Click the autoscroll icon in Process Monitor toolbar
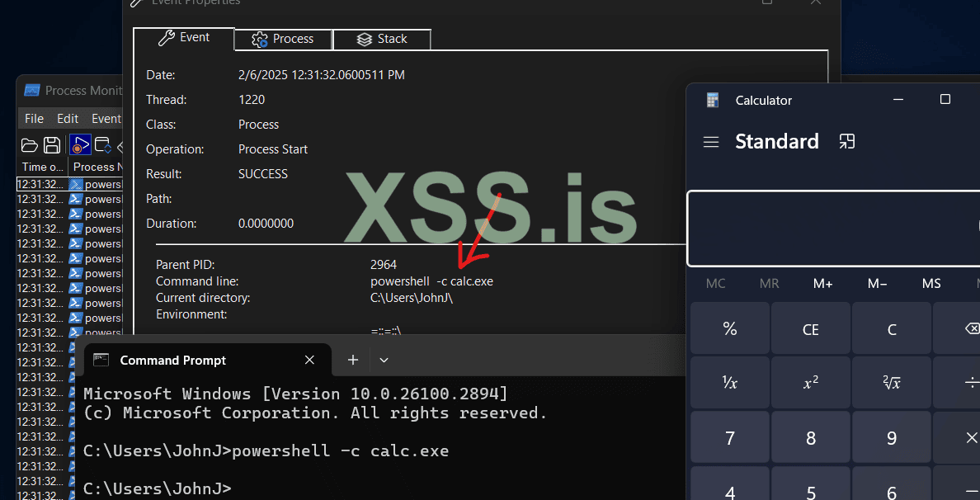The height and width of the screenshot is (500, 980). (x=101, y=144)
